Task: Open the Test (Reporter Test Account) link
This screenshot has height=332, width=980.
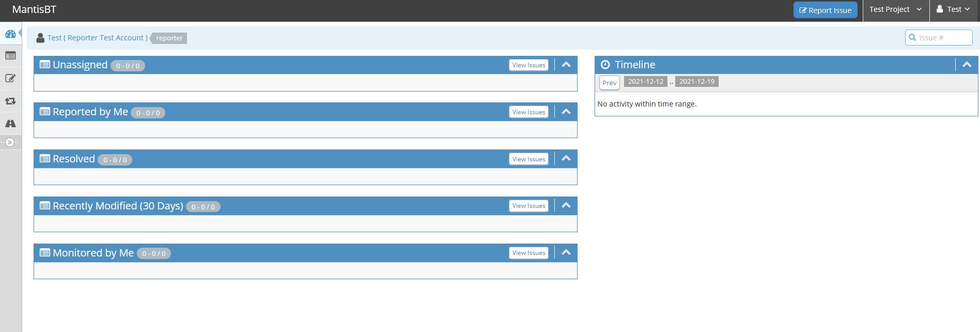Action: click(x=97, y=38)
